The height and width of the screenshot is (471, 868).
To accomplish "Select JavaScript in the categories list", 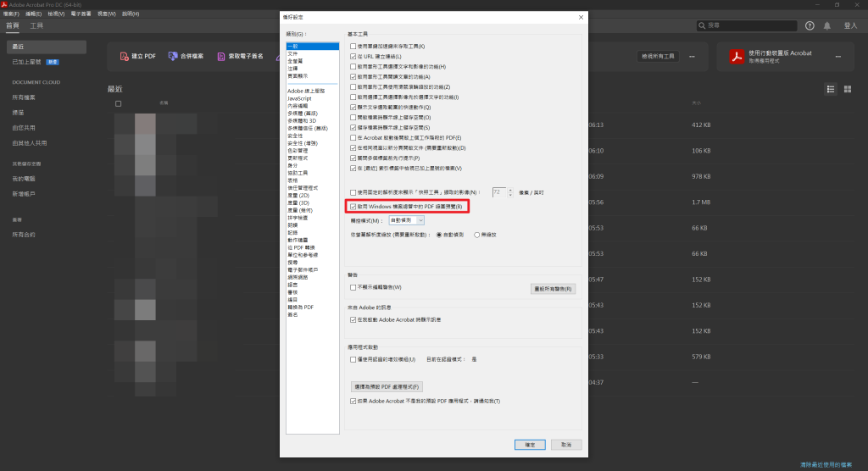I will tap(312, 98).
